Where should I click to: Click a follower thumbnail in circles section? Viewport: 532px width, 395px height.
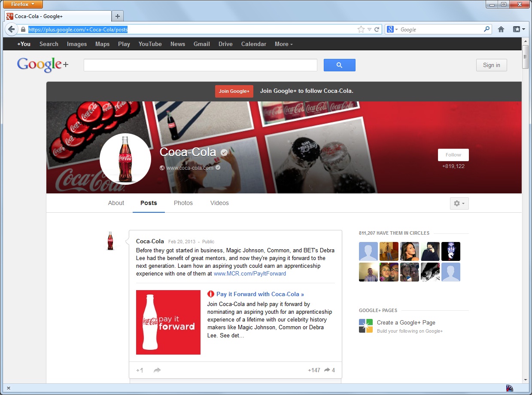pos(368,251)
